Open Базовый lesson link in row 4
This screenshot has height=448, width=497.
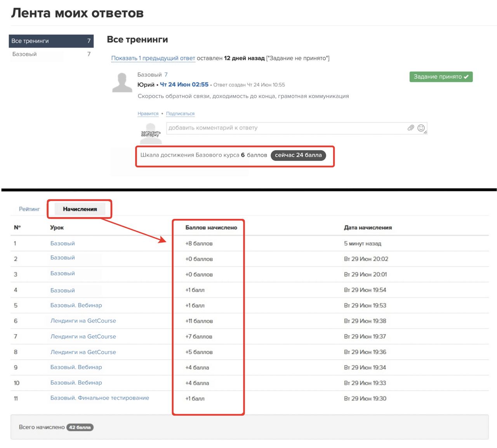(x=63, y=290)
